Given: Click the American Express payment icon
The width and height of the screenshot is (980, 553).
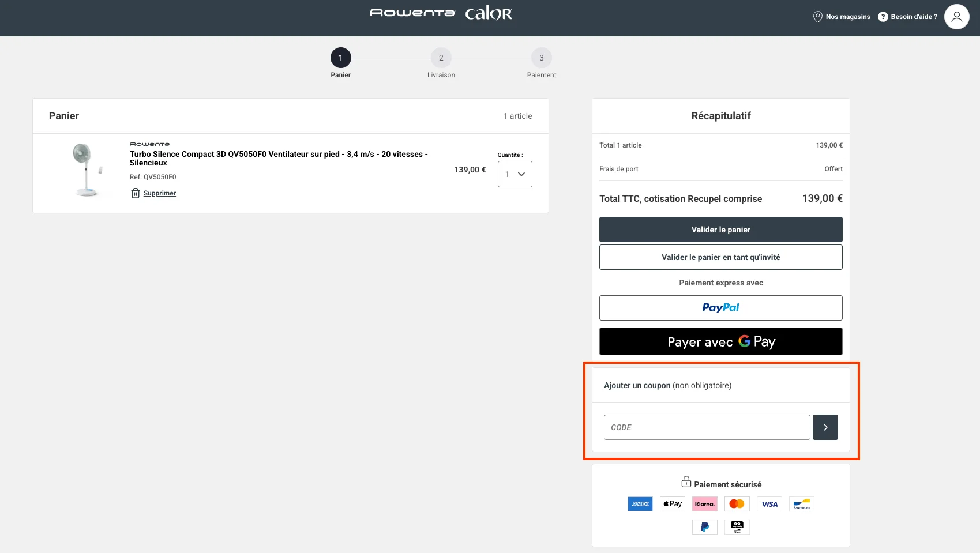Looking at the screenshot, I should point(640,504).
